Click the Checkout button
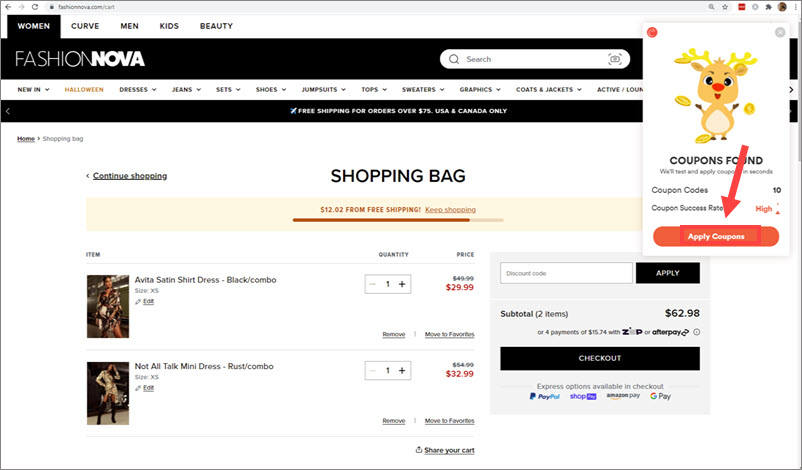The image size is (802, 470). 600,359
